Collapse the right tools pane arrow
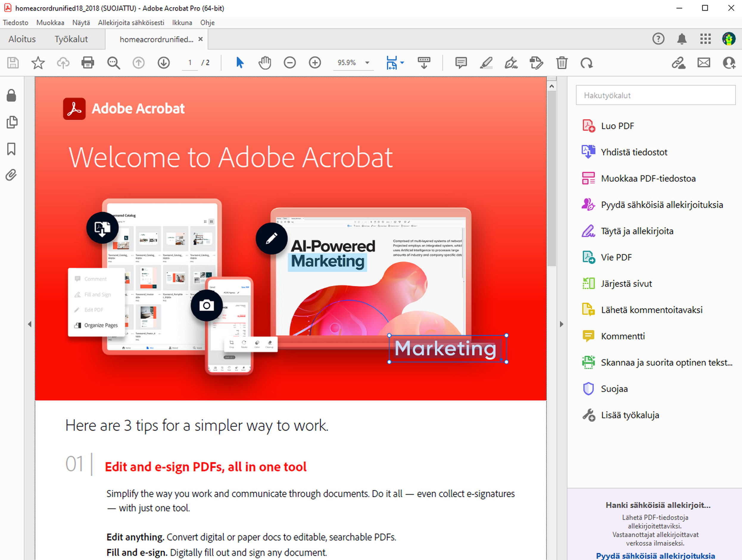Viewport: 742px width, 560px height. click(562, 324)
